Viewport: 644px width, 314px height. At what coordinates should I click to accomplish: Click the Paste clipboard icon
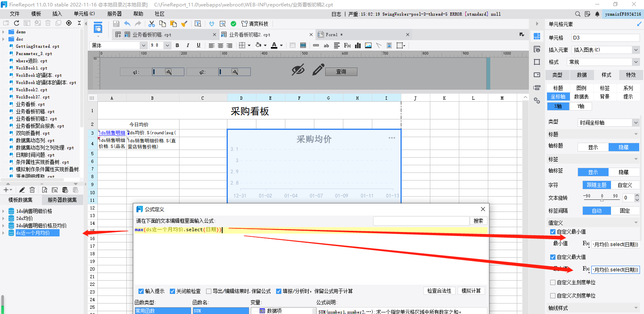pyautogui.click(x=173, y=24)
